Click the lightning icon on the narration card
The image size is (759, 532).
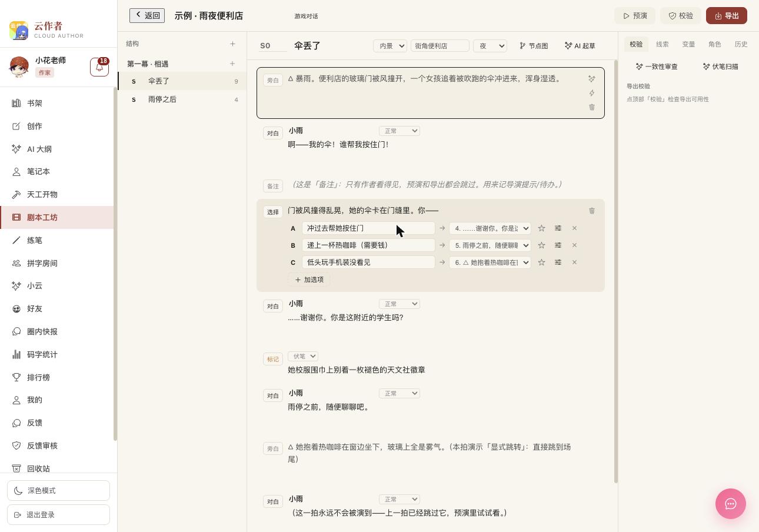tap(592, 93)
